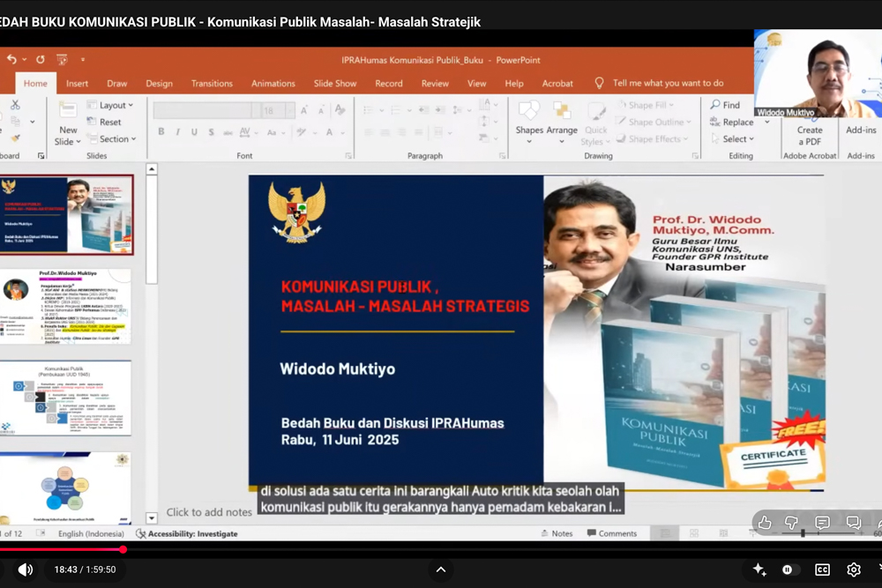Toggle closed captions CC button
The width and height of the screenshot is (882, 588).
point(822,569)
